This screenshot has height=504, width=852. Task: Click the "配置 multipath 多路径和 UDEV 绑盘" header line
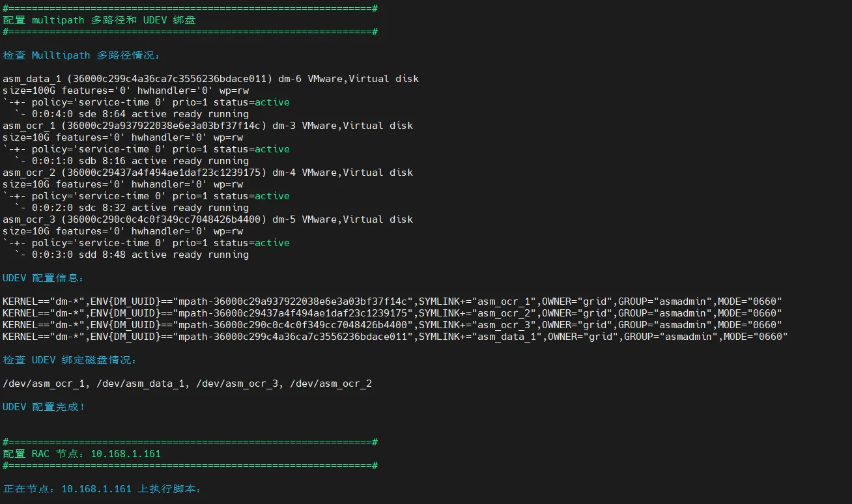click(x=99, y=20)
